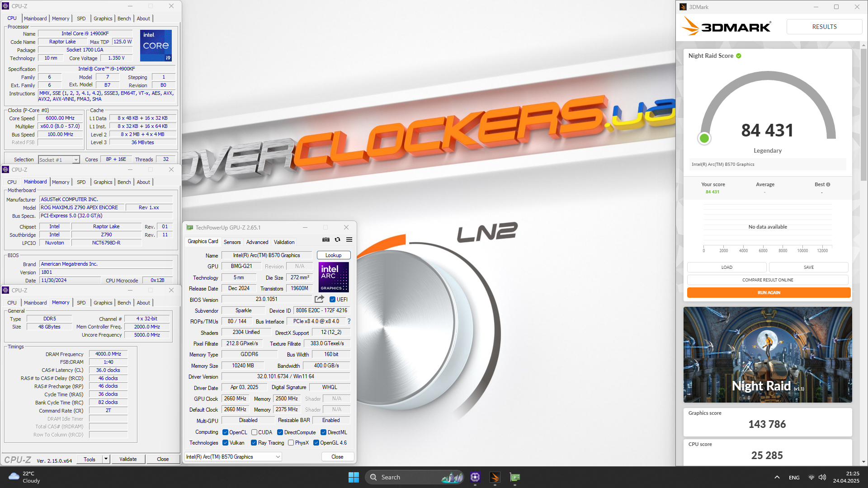Open the weather widget on taskbar
Viewport: 868px width, 488px height.
pyautogui.click(x=25, y=477)
